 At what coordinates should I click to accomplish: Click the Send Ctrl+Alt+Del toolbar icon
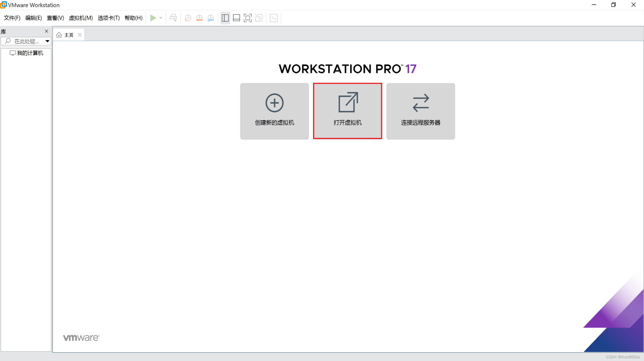click(x=173, y=18)
